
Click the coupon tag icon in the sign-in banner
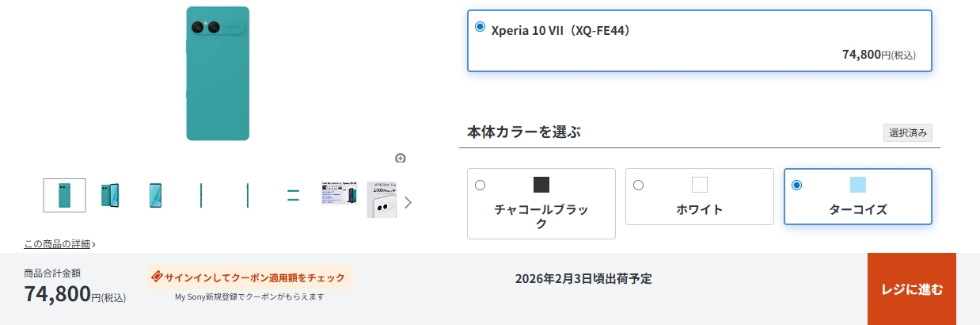(157, 277)
